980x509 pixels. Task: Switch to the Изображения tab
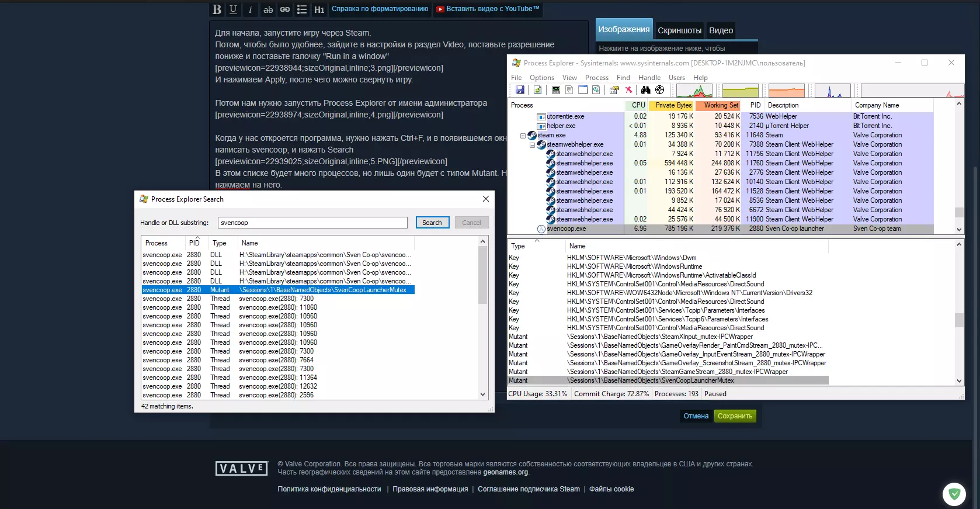click(624, 29)
